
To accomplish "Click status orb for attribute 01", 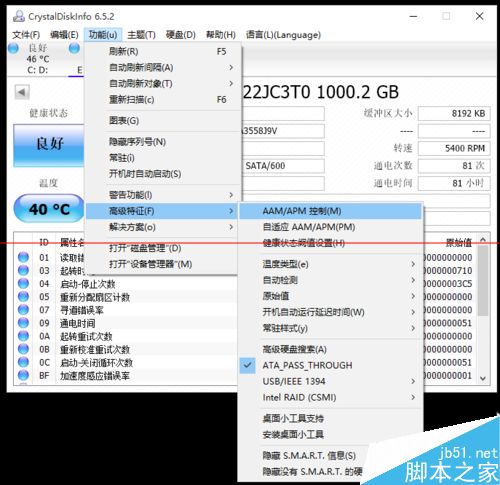I will 23,257.
